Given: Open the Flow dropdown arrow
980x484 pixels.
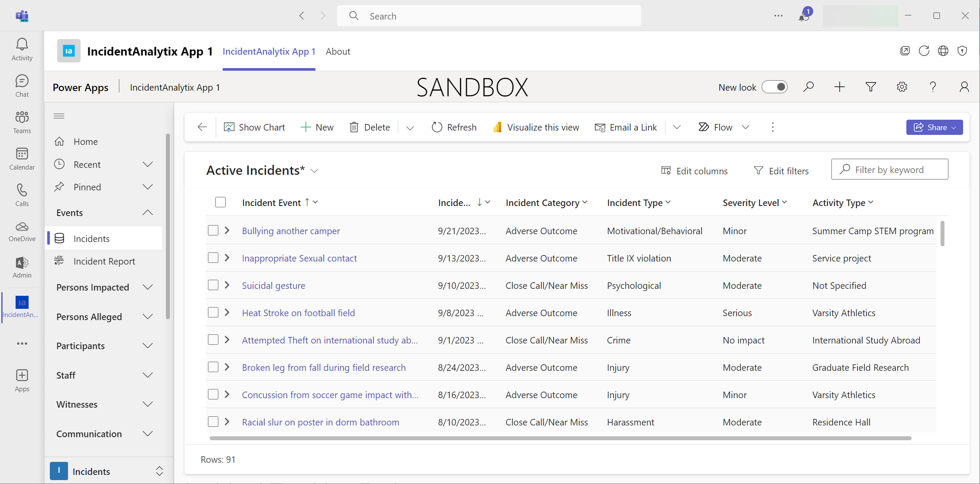Looking at the screenshot, I should point(746,127).
